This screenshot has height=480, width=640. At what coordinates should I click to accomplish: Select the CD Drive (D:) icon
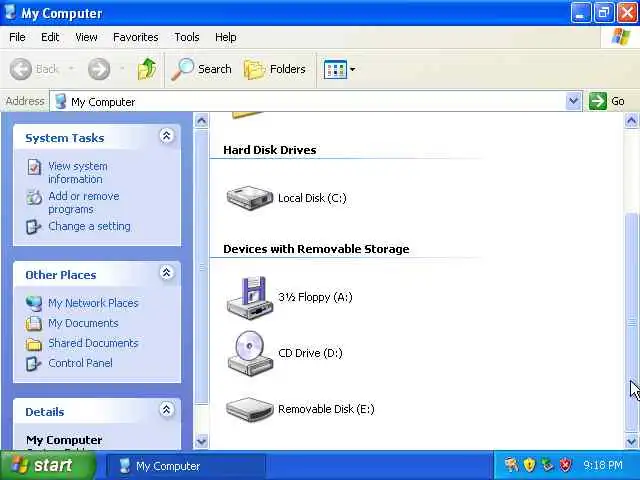[x=249, y=353]
